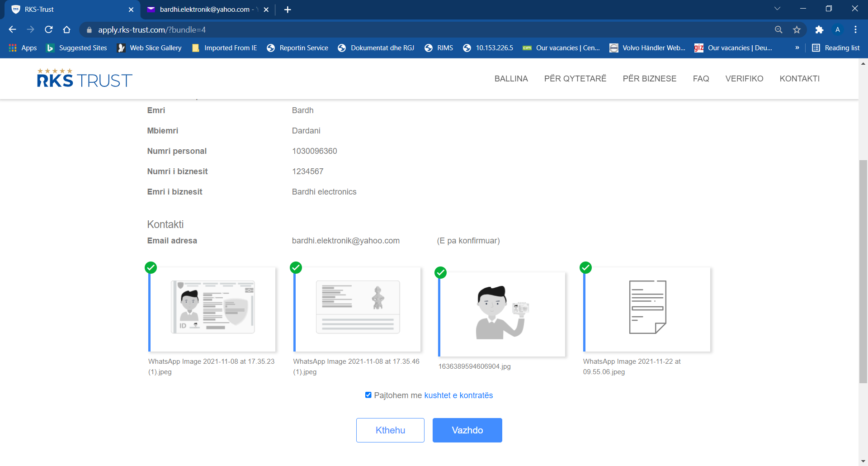Open the Extensions puzzle icon
This screenshot has width=868, height=466.
tap(819, 29)
